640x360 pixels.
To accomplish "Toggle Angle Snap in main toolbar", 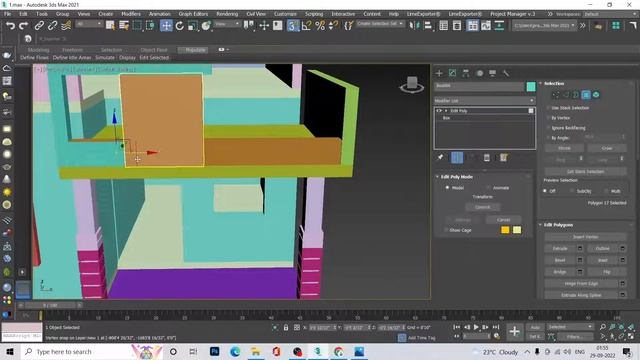I will coord(307,26).
